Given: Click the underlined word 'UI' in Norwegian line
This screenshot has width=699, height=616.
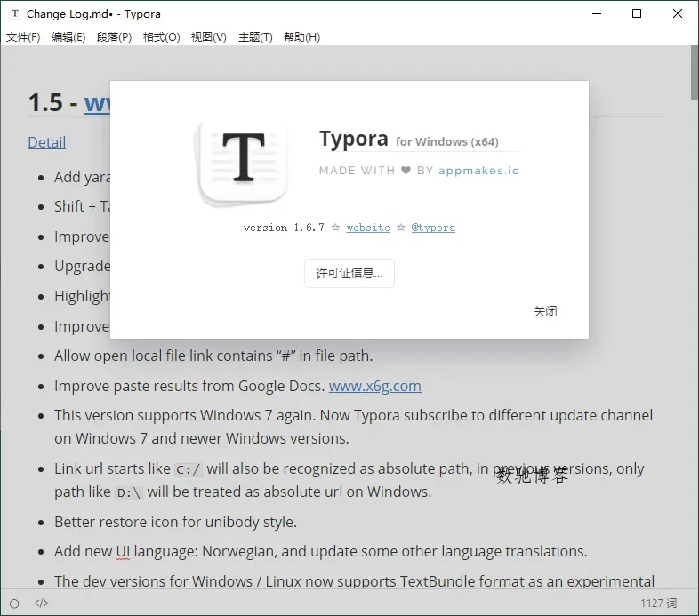Looking at the screenshot, I should click(x=123, y=551).
